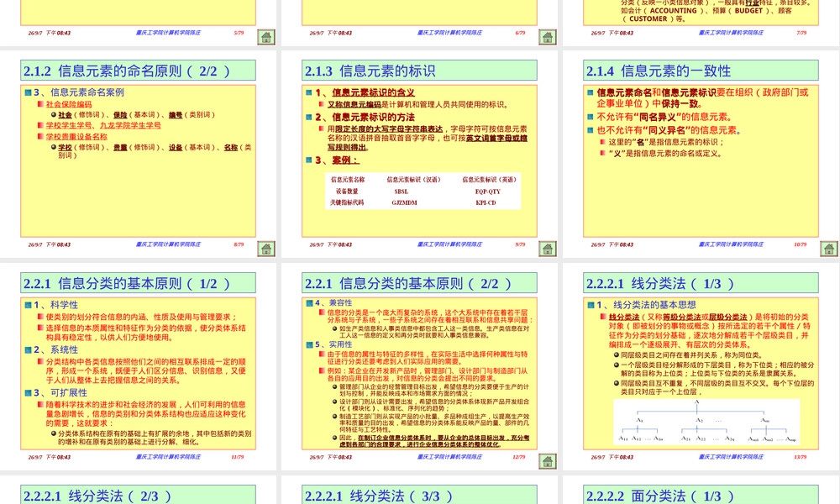The width and height of the screenshot is (840, 504).
Task: Click bullet 4、兼容性
Action: (x=333, y=302)
